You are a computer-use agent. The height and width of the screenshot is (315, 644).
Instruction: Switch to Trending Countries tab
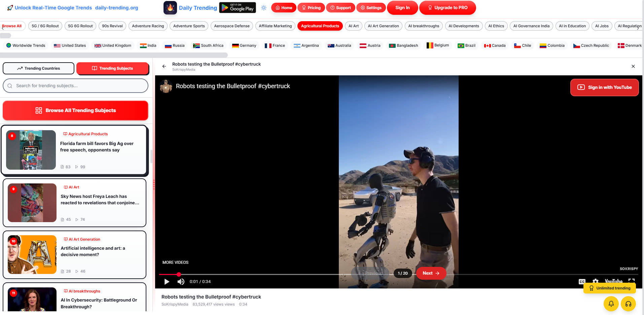coord(38,68)
